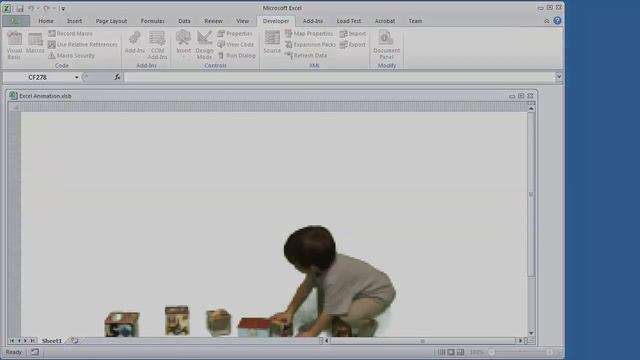The height and width of the screenshot is (360, 640).
Task: Open the XML Source pane
Action: click(272, 43)
